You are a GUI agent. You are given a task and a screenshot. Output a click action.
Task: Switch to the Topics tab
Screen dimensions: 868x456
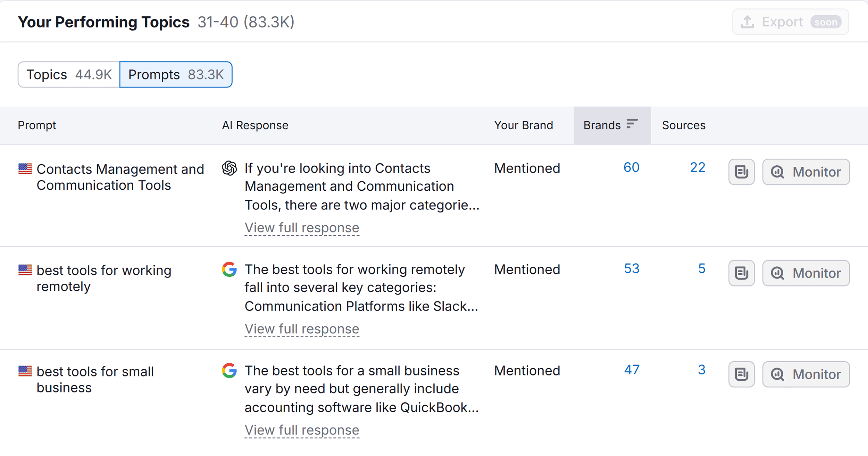pos(69,75)
